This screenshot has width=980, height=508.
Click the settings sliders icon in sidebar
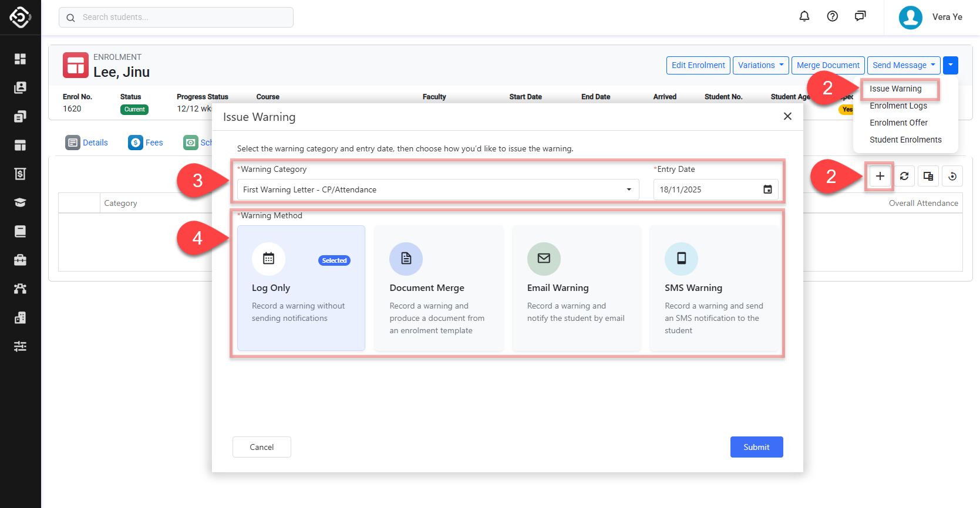[x=20, y=346]
